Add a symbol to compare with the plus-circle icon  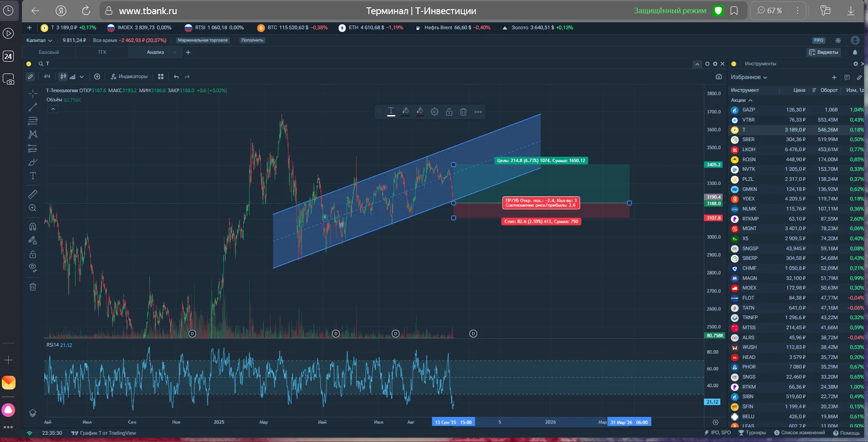pos(97,77)
